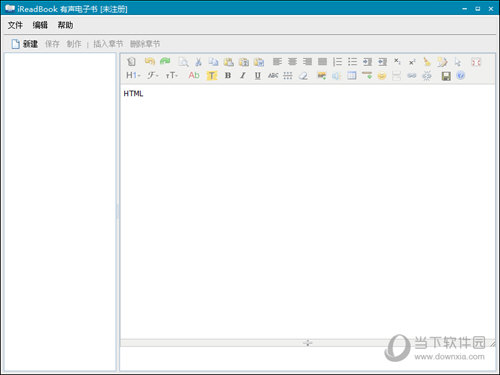Insert a bulleted list
The image size is (500, 375).
[x=352, y=62]
